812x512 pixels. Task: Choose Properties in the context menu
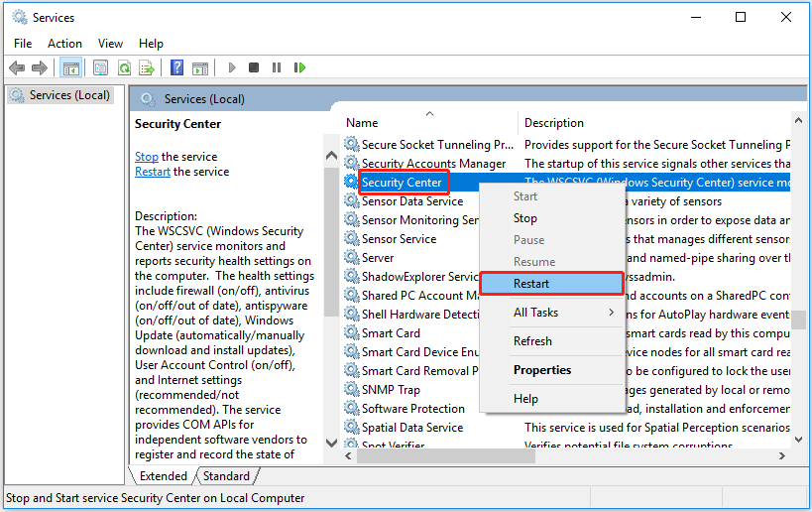(x=552, y=370)
